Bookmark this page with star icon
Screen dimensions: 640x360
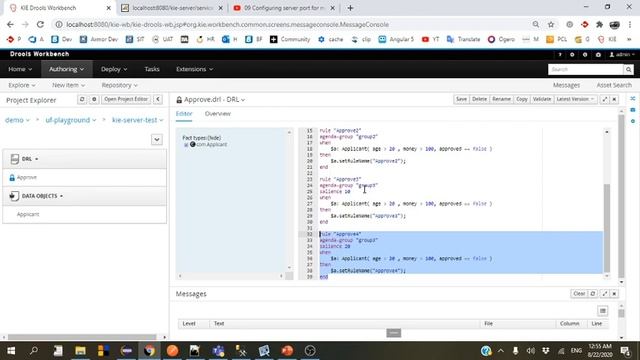[x=551, y=24]
